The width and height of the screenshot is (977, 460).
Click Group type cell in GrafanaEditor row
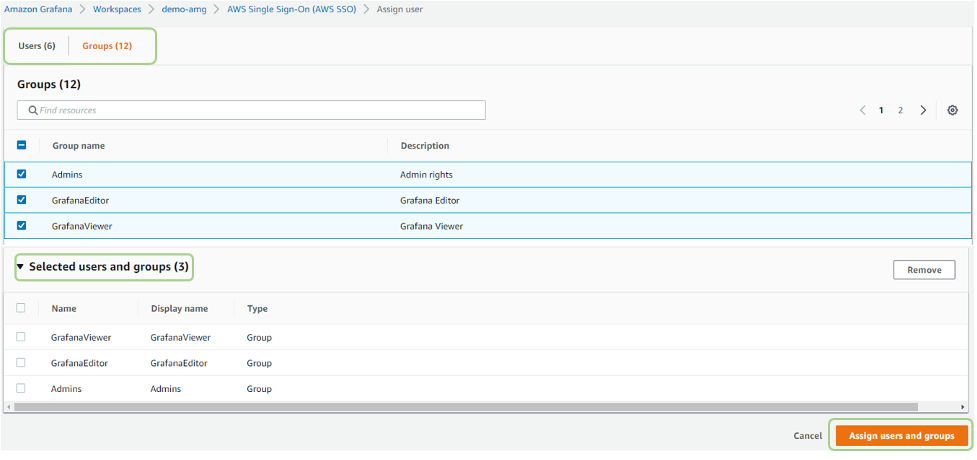tap(259, 363)
